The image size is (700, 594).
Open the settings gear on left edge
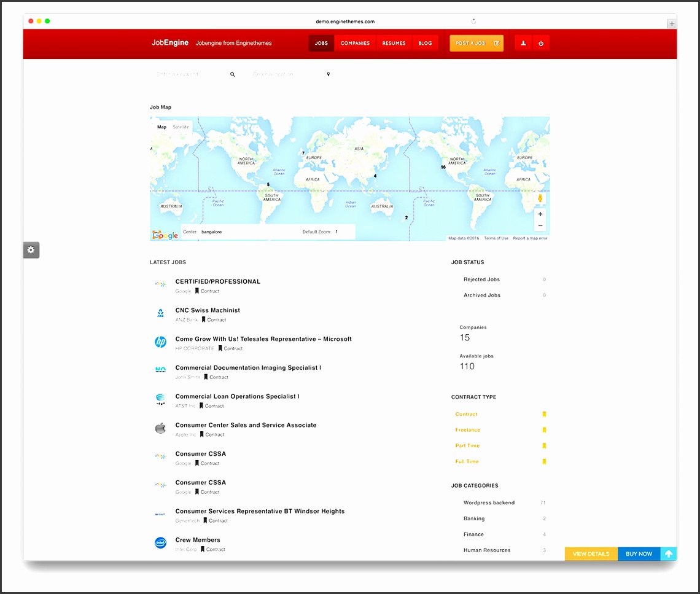click(31, 250)
